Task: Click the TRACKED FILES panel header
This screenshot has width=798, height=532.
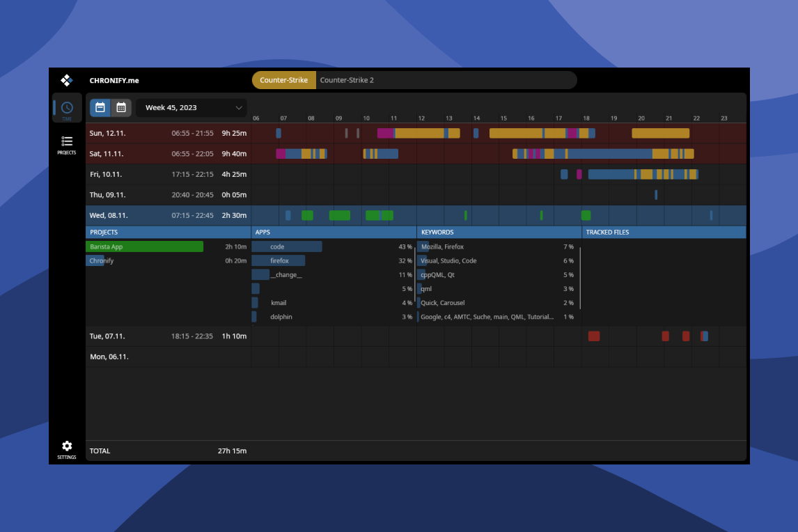Action: (x=605, y=232)
